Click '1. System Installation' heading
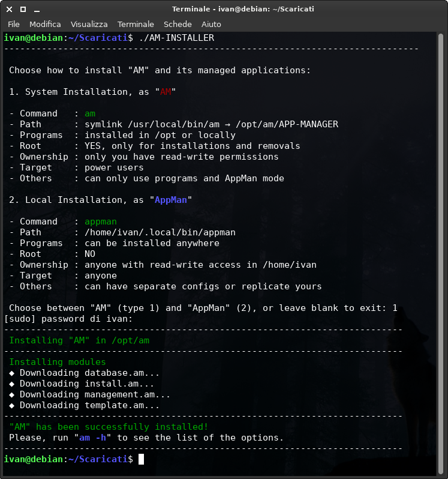The height and width of the screenshot is (479, 448). tap(92, 92)
